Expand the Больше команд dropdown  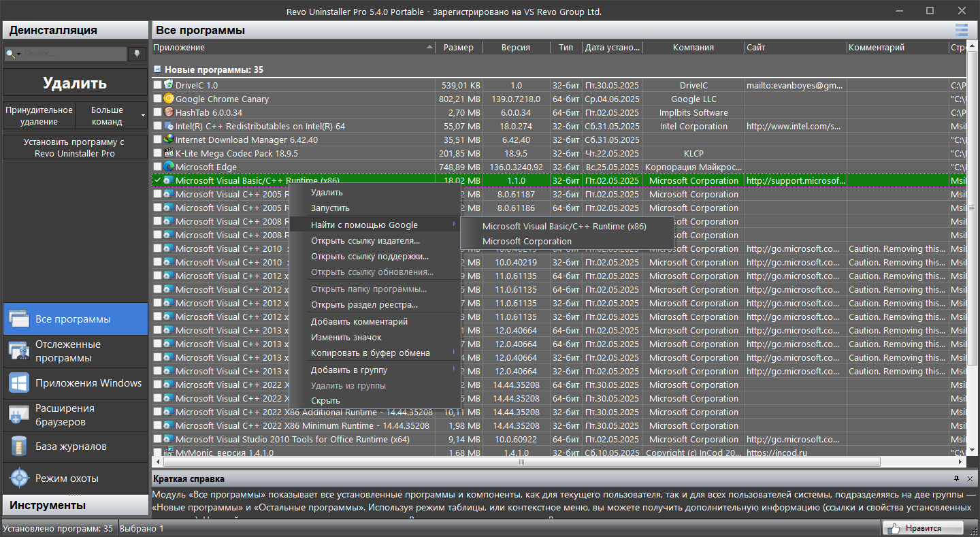(112, 116)
